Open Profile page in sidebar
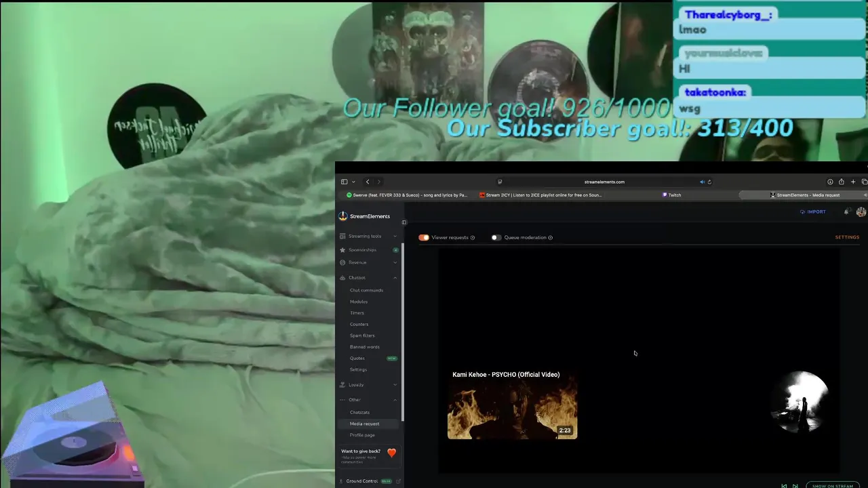868x488 pixels. click(362, 435)
